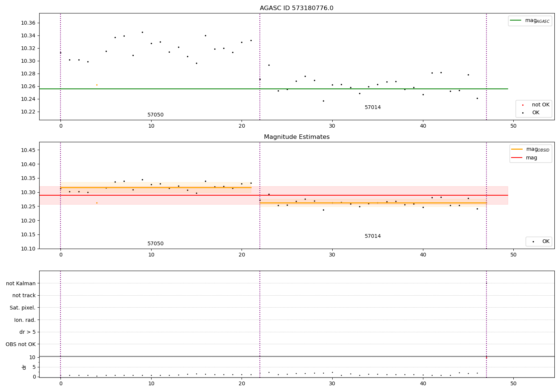Click the 10.25 y-tick in middle plot
The width and height of the screenshot is (560, 392).
tap(28, 206)
